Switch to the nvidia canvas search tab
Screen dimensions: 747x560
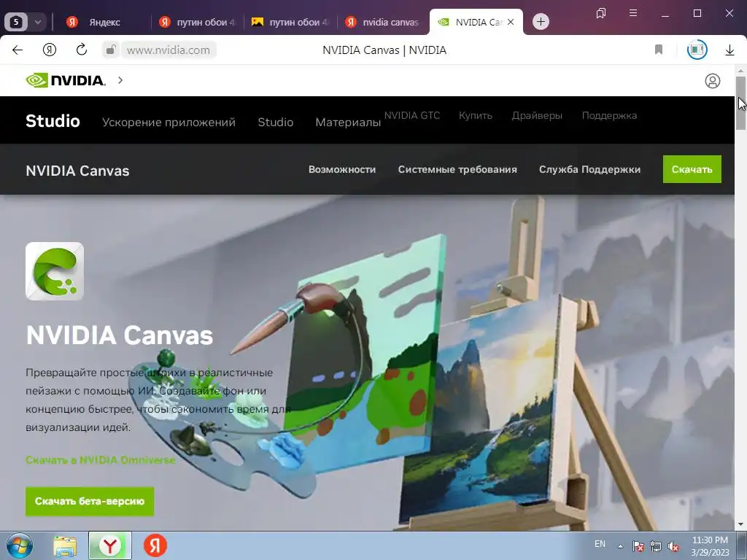[x=383, y=22]
